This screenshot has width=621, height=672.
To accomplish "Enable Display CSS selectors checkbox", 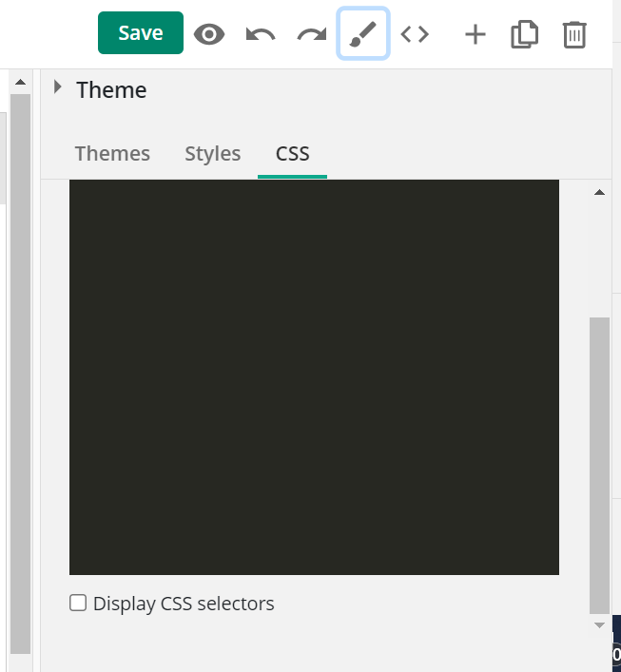I will point(78,603).
